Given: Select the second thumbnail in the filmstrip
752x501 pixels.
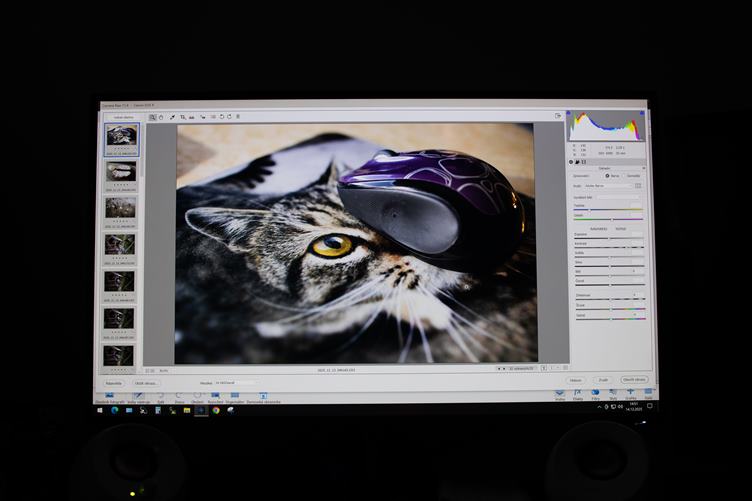Looking at the screenshot, I should pos(120,171).
